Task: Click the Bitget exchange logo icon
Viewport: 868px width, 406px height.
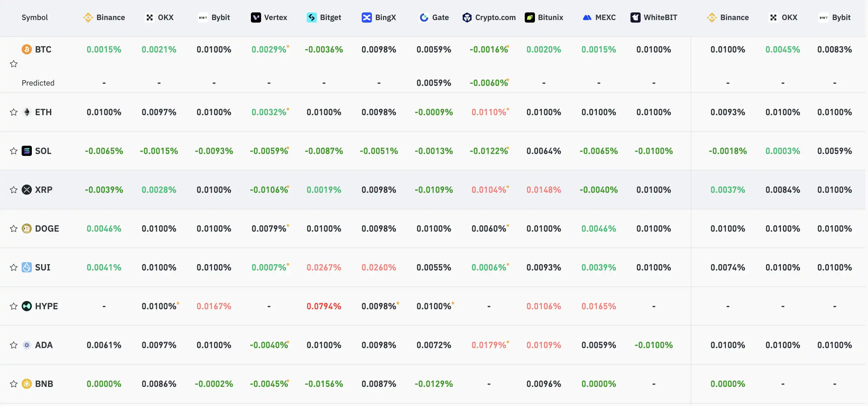Action: tap(311, 17)
